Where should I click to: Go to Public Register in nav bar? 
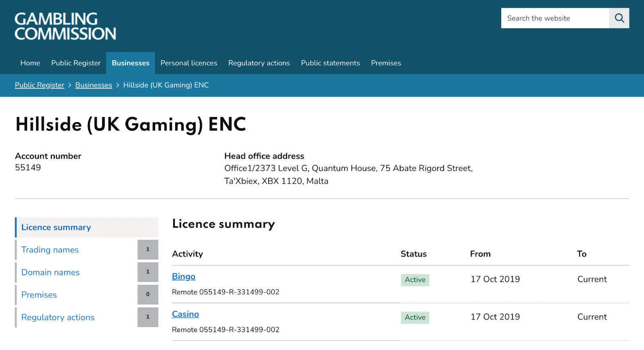[x=76, y=63]
